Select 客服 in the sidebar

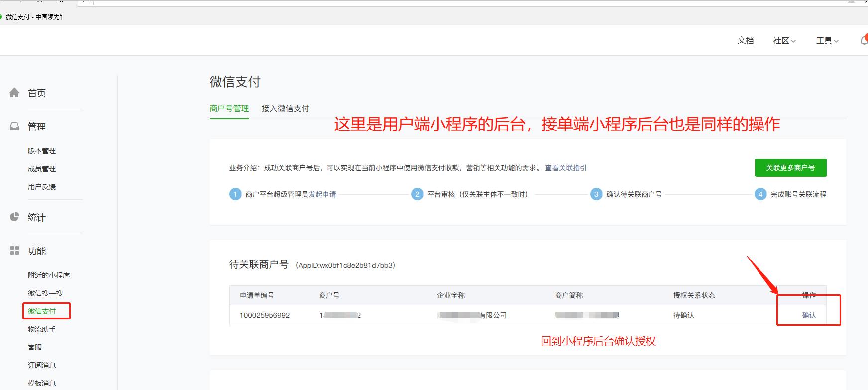(35, 347)
